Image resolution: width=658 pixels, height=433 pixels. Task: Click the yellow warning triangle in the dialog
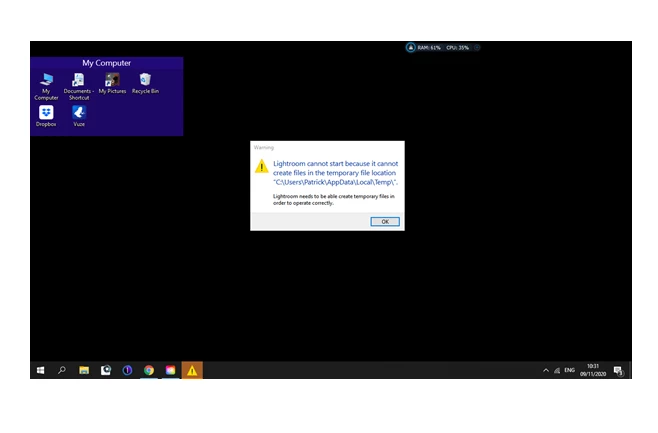(261, 166)
